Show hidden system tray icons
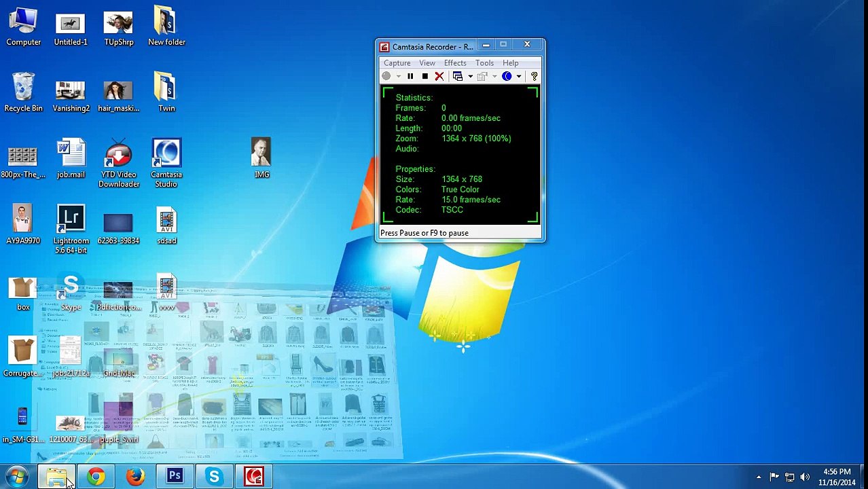This screenshot has width=868, height=489. point(759,477)
